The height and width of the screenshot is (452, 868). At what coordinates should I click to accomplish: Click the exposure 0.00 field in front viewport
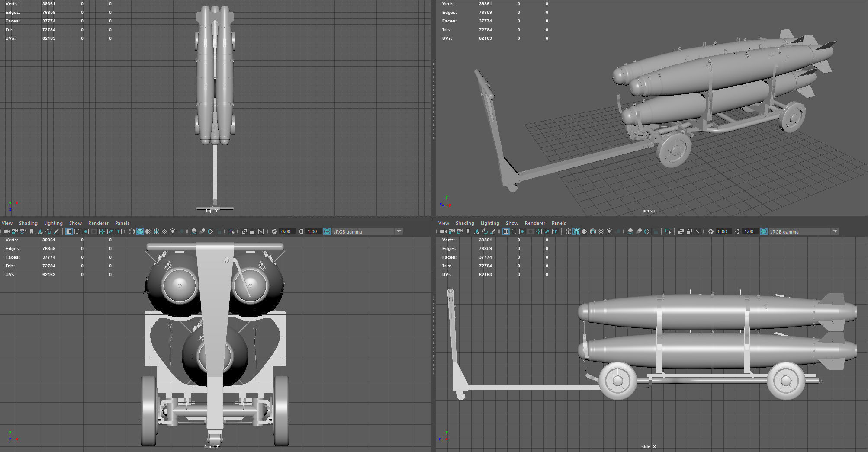(x=286, y=231)
